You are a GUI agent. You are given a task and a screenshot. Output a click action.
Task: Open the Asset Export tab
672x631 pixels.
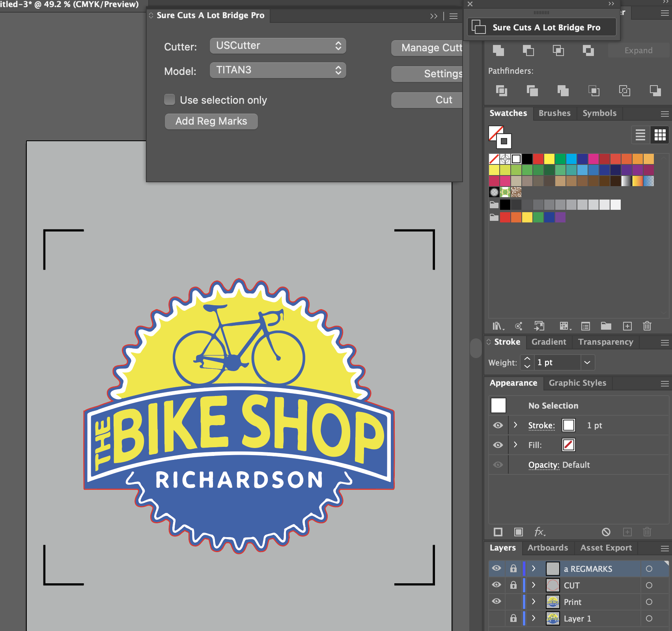(x=606, y=548)
